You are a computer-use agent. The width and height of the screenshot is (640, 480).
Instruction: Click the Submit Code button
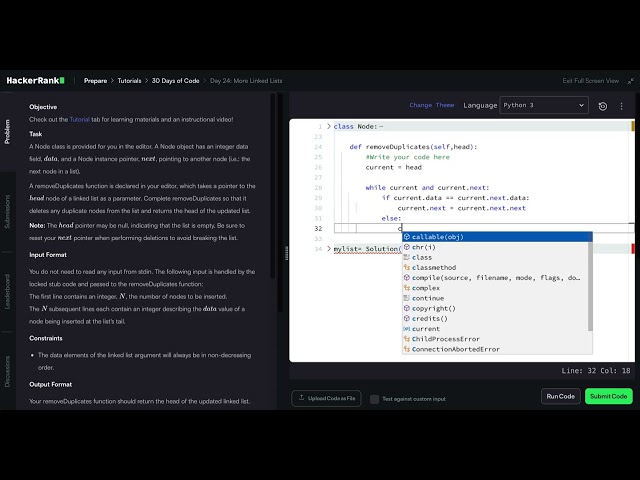click(x=609, y=396)
